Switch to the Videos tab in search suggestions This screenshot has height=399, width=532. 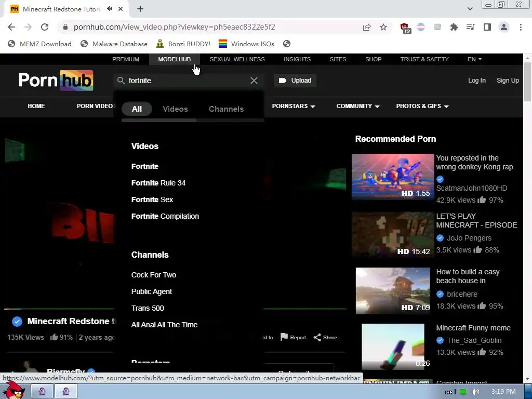(x=175, y=109)
